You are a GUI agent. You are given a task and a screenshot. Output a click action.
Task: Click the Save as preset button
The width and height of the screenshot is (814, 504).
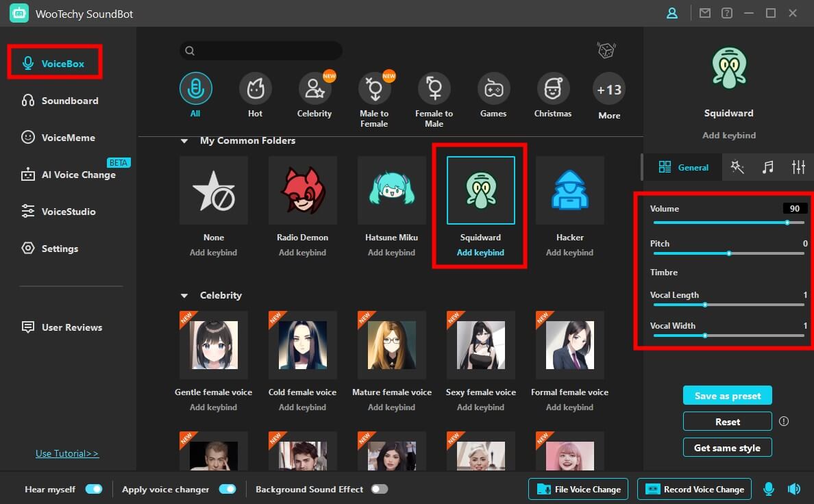point(727,396)
